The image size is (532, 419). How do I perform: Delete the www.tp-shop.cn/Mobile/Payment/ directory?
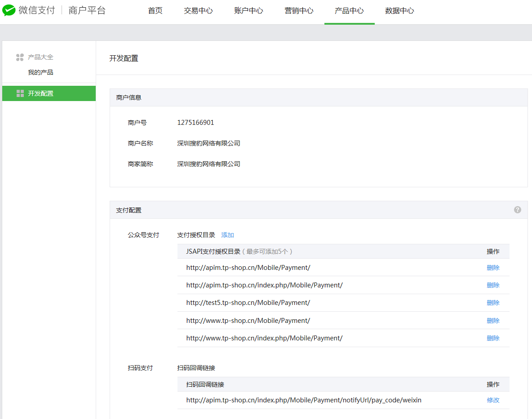[493, 321]
